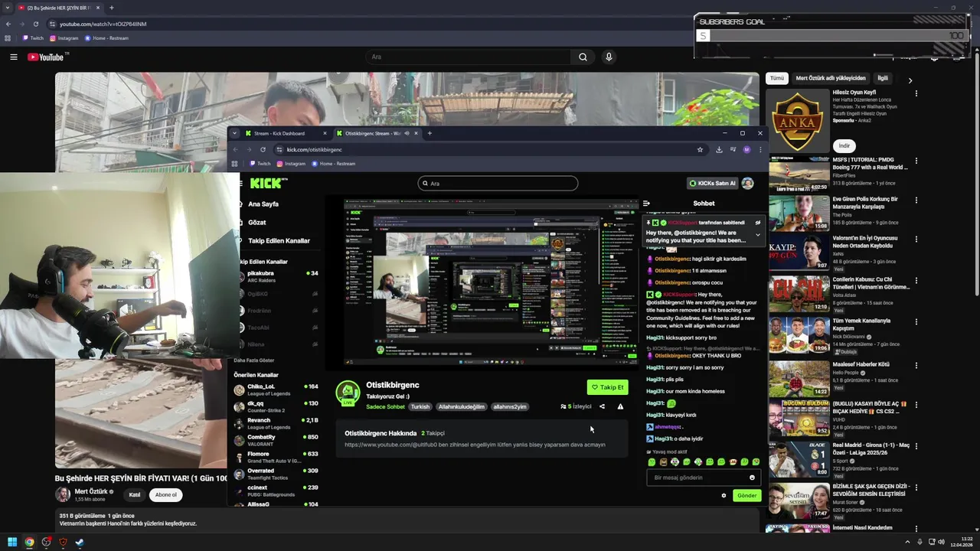Open the tab search dropdown in Kick window
The image size is (980, 551).
[x=234, y=133]
